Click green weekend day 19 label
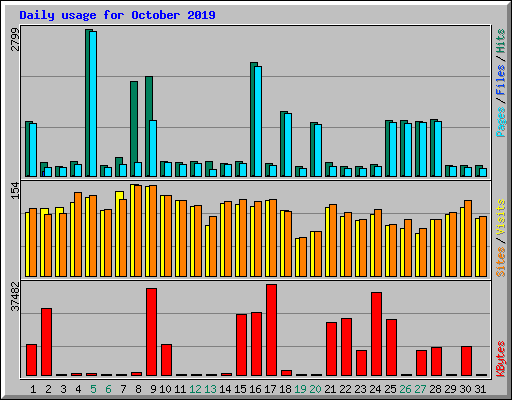Image resolution: width=512 pixels, height=400 pixels. (x=300, y=389)
